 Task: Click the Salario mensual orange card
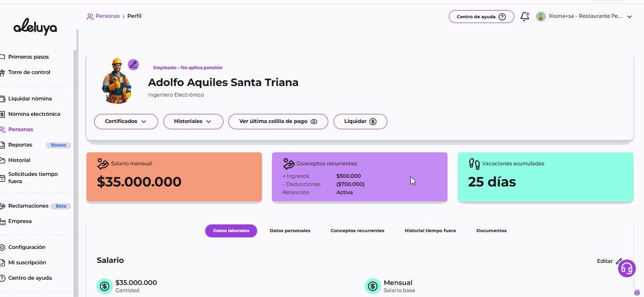tap(174, 177)
